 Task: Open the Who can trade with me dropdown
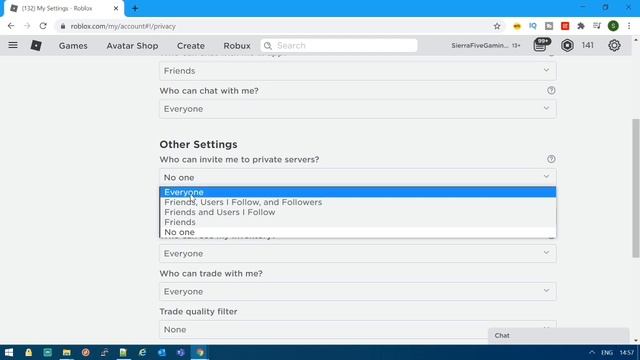(358, 291)
